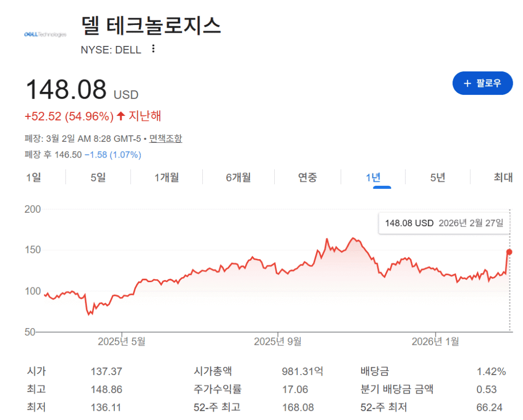Click the tooltip showing 148.08 USD
This screenshot has width=523, height=420.
pos(443,223)
